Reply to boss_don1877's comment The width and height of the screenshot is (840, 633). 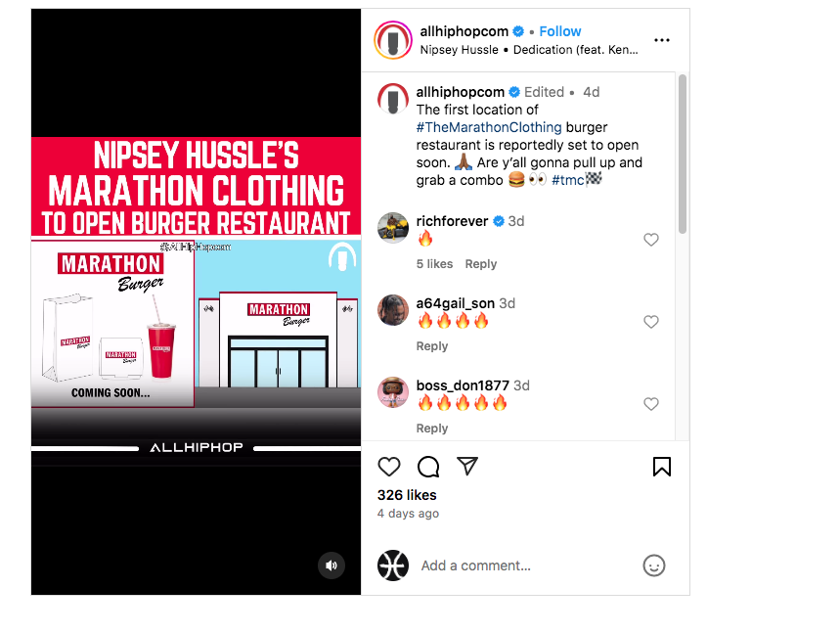pos(432,429)
